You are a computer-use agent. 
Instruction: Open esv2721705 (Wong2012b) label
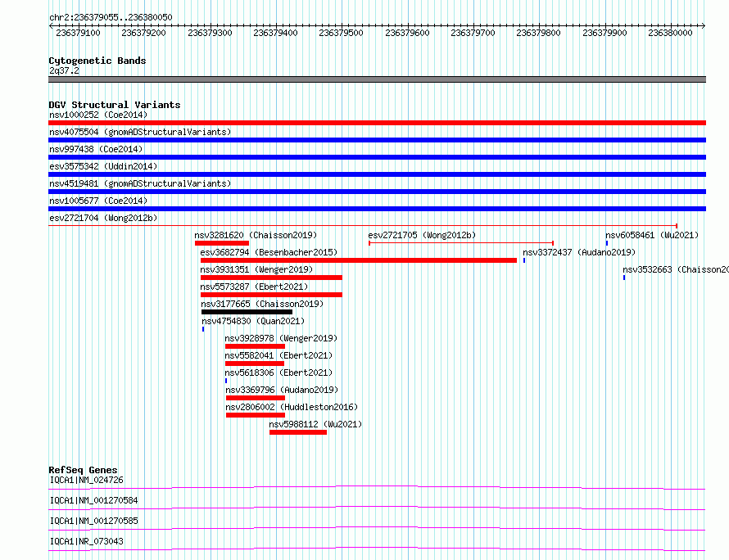click(x=422, y=235)
